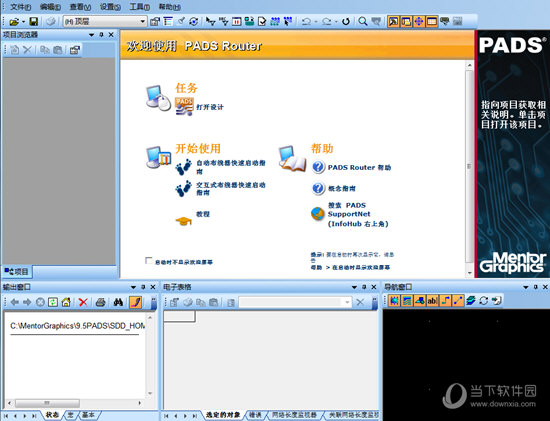This screenshot has width=550, height=421.
Task: Switch to the 状态 tab in Output window
Action: pos(52,415)
